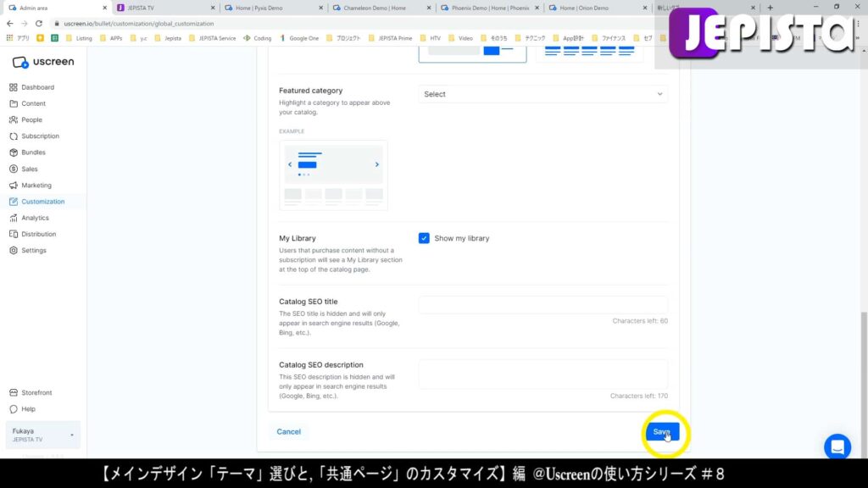Open the JEPISTA Prime bookmark folder
868x488 pixels.
(390, 38)
